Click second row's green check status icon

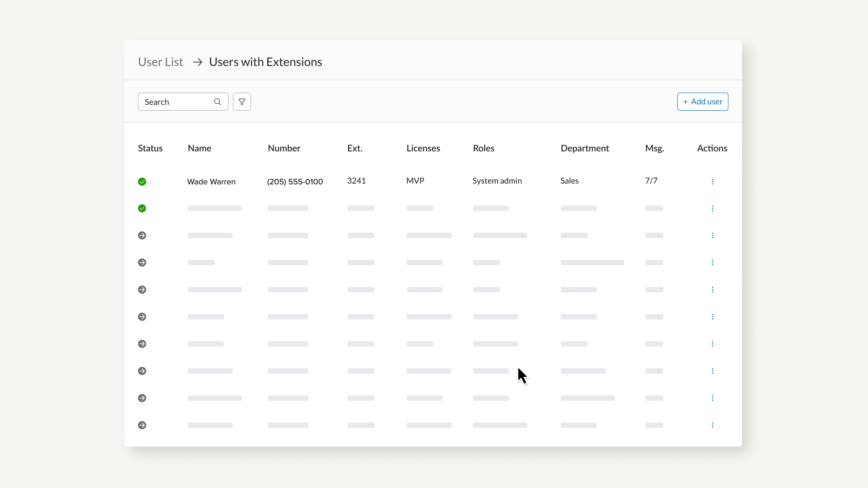142,208
